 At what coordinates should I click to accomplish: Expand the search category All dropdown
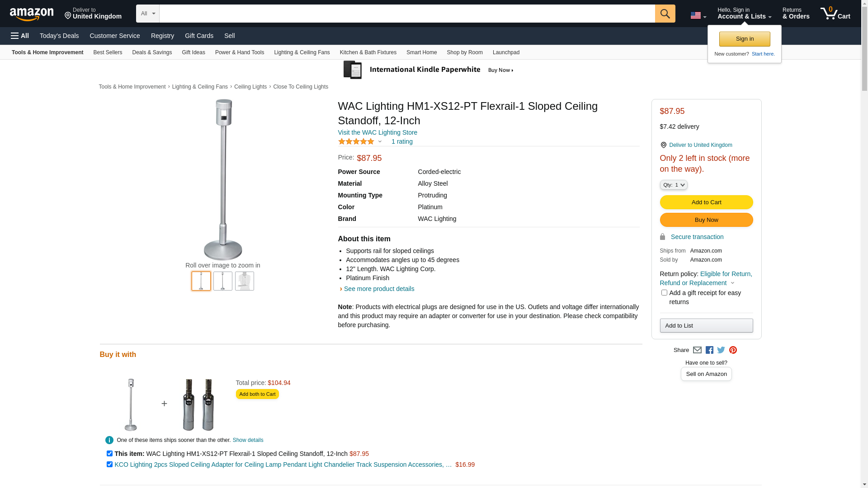click(147, 14)
